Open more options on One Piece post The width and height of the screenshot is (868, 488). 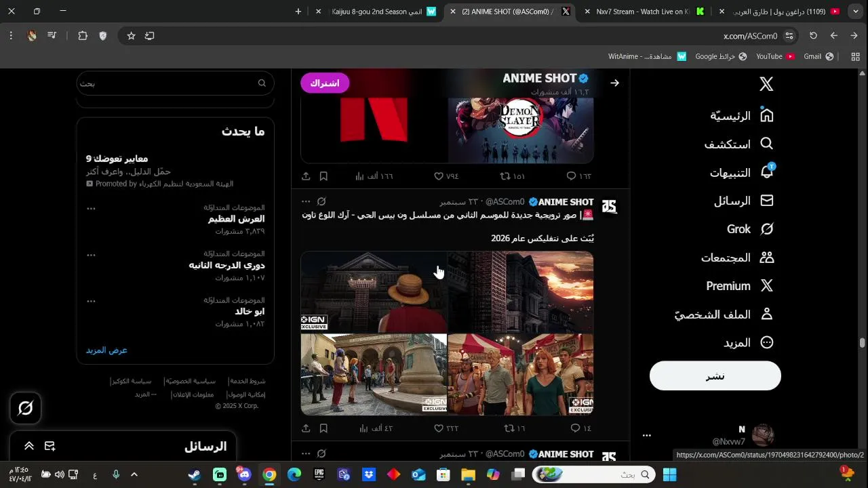tap(306, 201)
